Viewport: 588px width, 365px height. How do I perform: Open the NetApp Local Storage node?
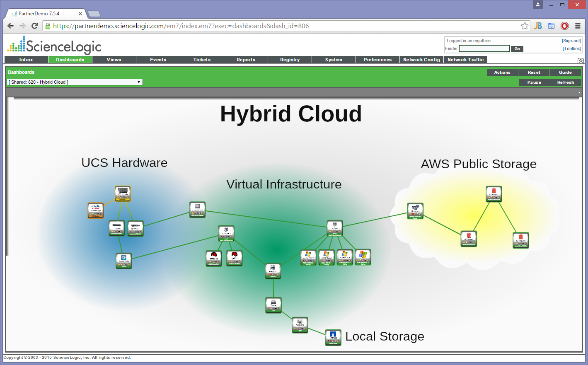333,337
